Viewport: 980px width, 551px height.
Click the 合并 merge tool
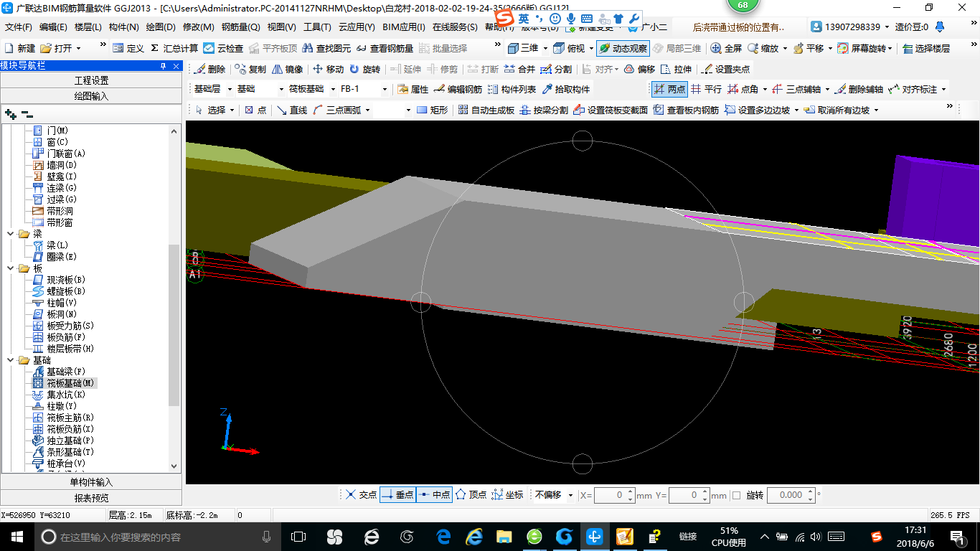(x=519, y=70)
